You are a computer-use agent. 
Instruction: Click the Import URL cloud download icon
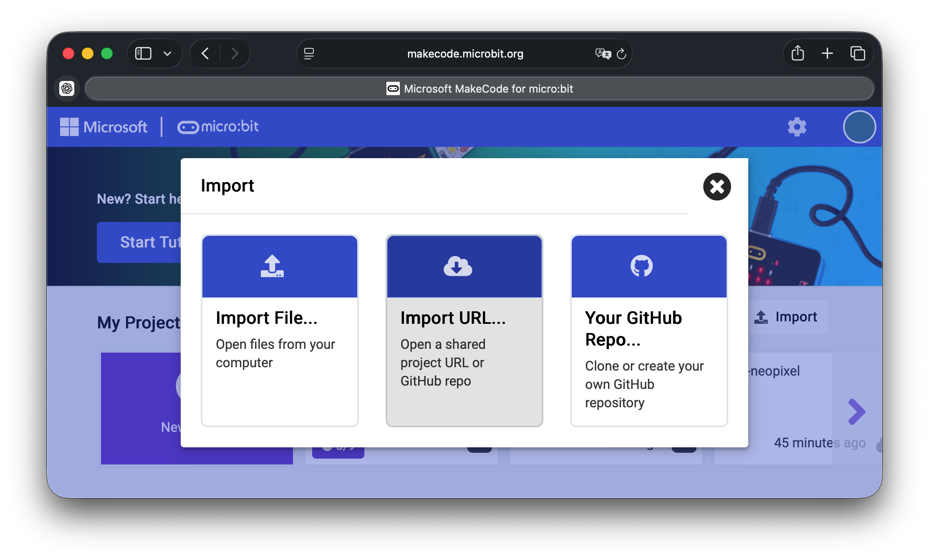pyautogui.click(x=457, y=266)
